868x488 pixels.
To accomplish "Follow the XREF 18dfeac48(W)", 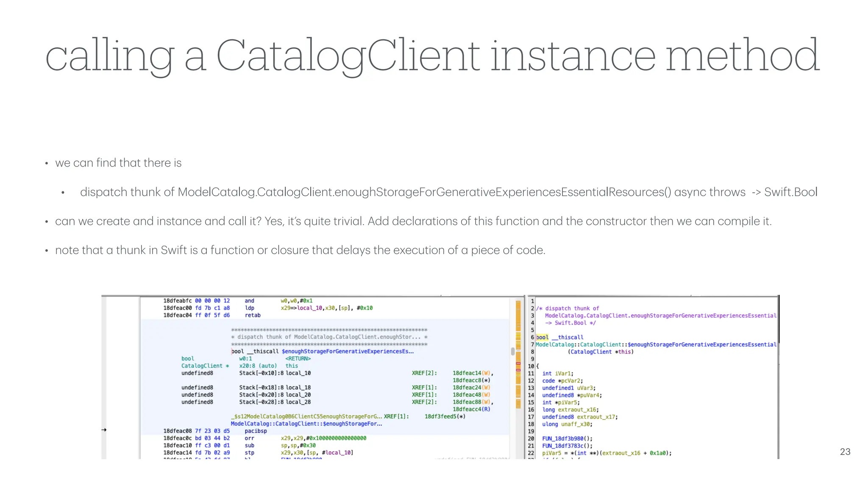I will pos(471,395).
